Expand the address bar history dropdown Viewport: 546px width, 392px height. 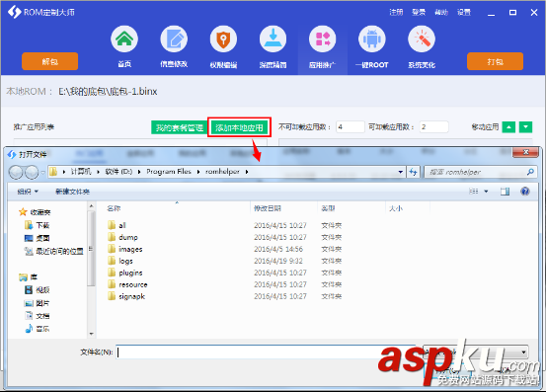coord(401,172)
